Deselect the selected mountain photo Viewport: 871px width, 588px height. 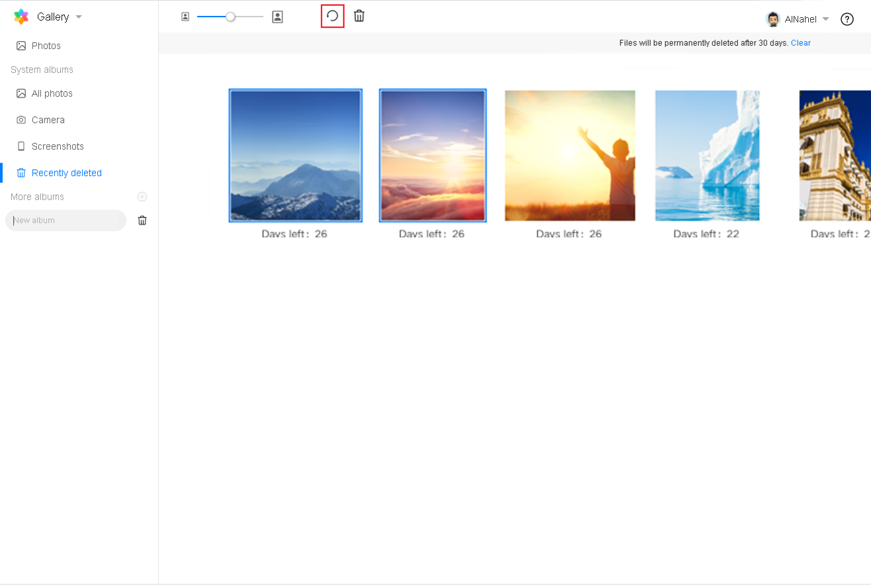click(296, 155)
